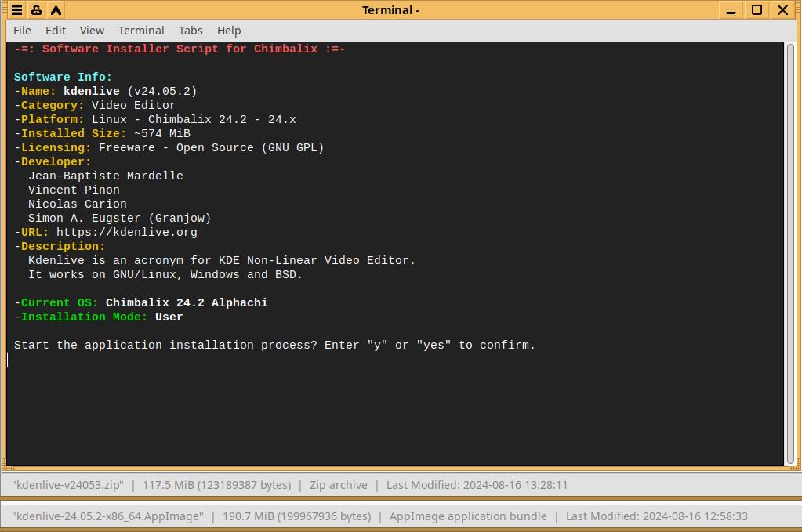
Task: Click the 'kdenlive-v24053.zip' status bar filename
Action: coord(67,485)
